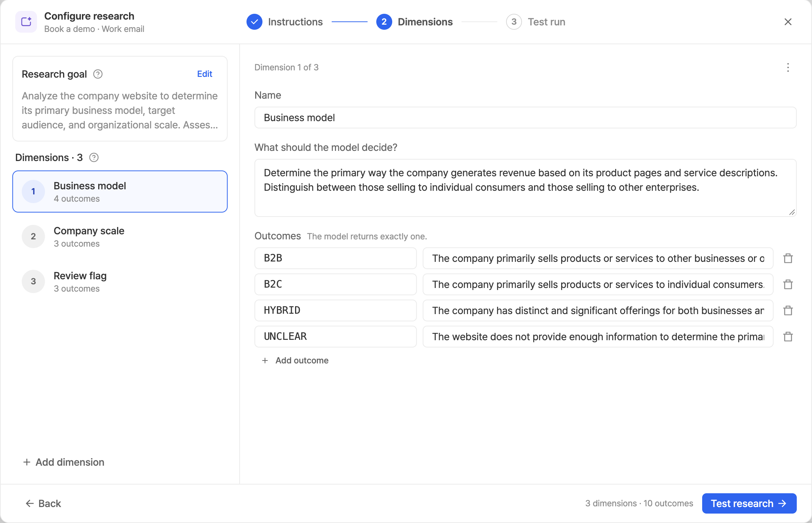This screenshot has width=812, height=523.
Task: Focus the 'What should the model decide' textarea
Action: [525, 188]
